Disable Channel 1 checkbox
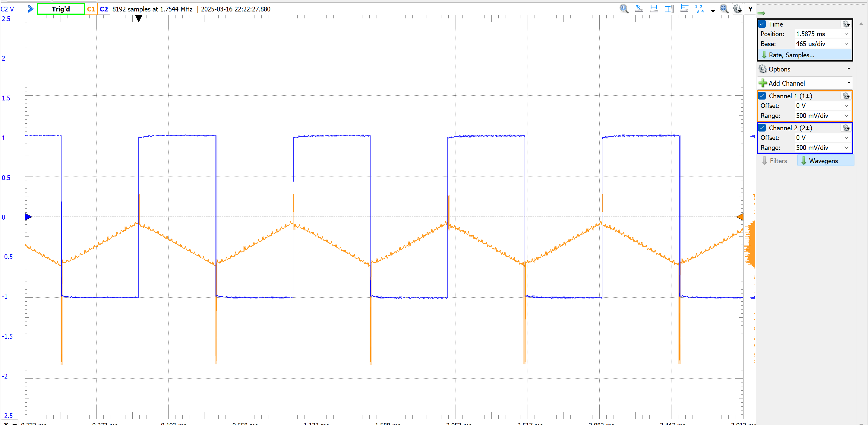Viewport: 868px width, 425px height. (x=762, y=96)
